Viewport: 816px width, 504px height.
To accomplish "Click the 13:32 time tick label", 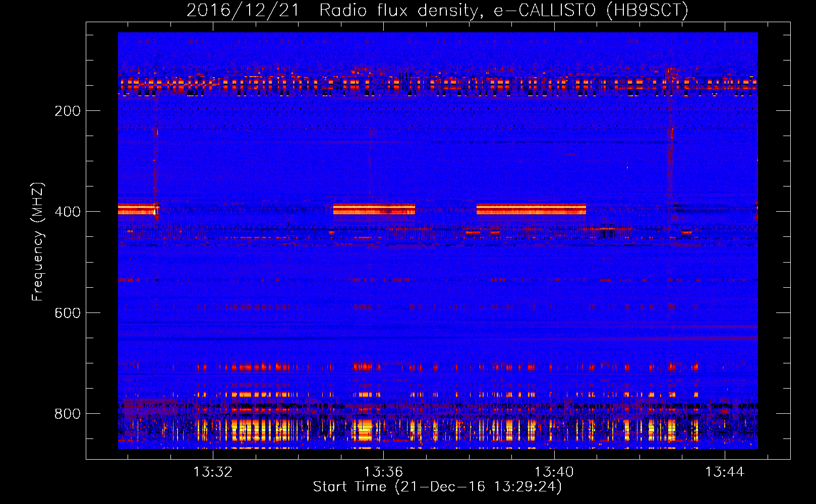I will pos(213,472).
